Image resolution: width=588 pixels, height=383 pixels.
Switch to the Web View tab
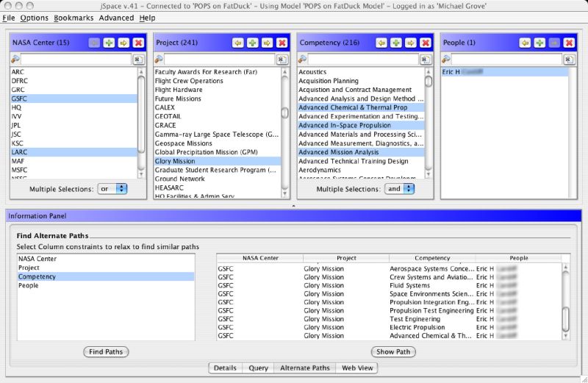[357, 368]
